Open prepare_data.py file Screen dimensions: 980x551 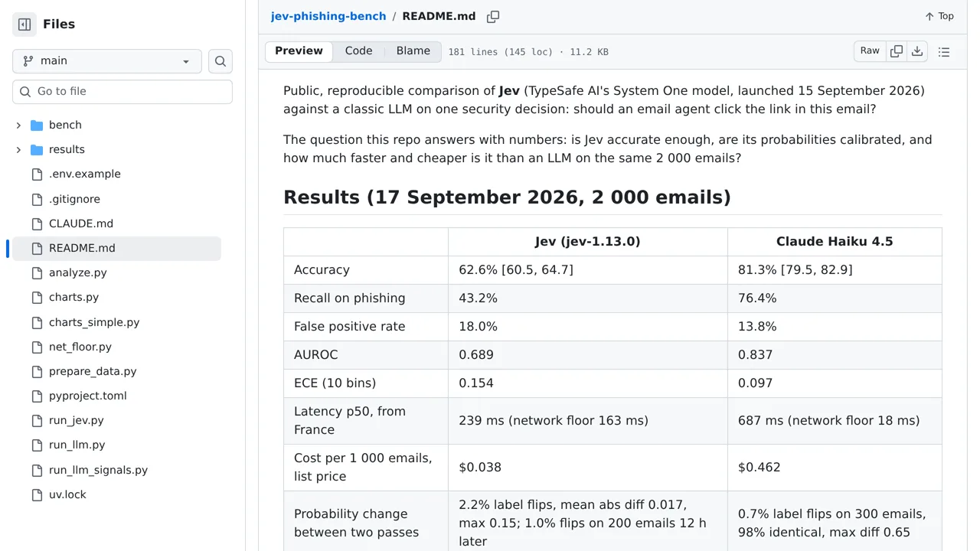pos(93,371)
